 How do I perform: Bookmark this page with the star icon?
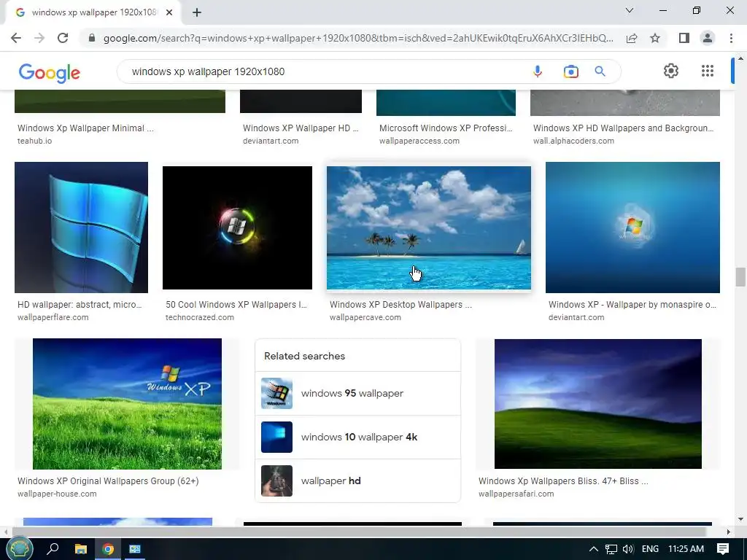tap(655, 38)
